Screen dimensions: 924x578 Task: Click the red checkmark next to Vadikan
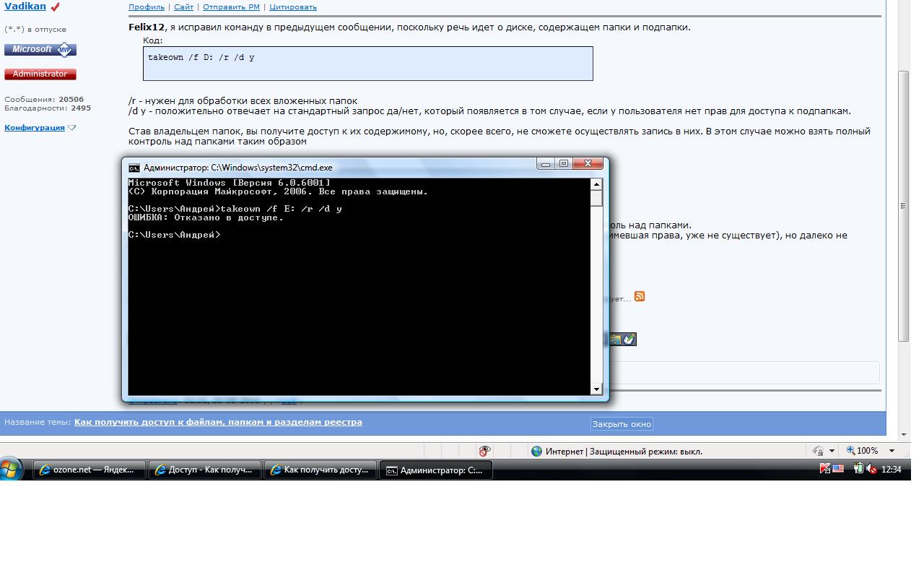pos(55,7)
